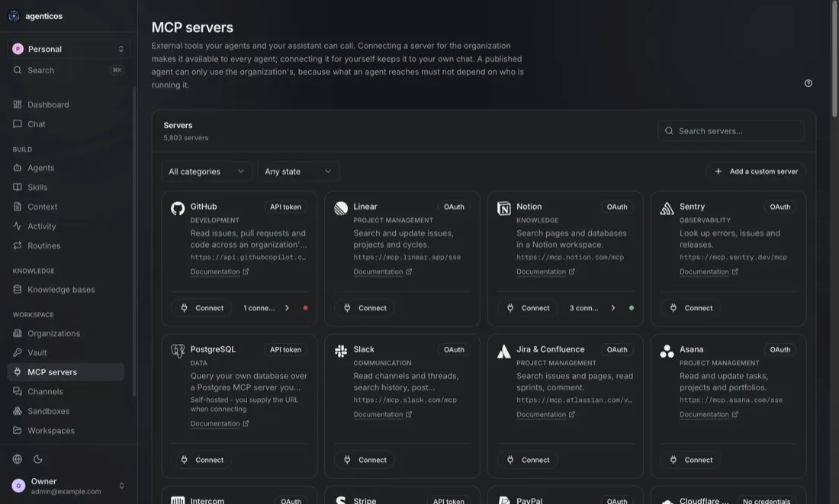Open the Personal workspace switcher

point(69,49)
